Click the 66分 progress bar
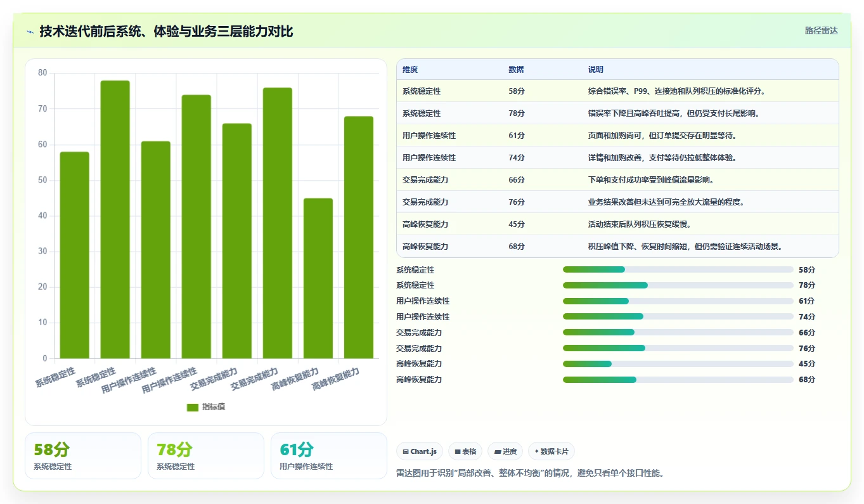Viewport: 864px width, 504px height. 678,332
